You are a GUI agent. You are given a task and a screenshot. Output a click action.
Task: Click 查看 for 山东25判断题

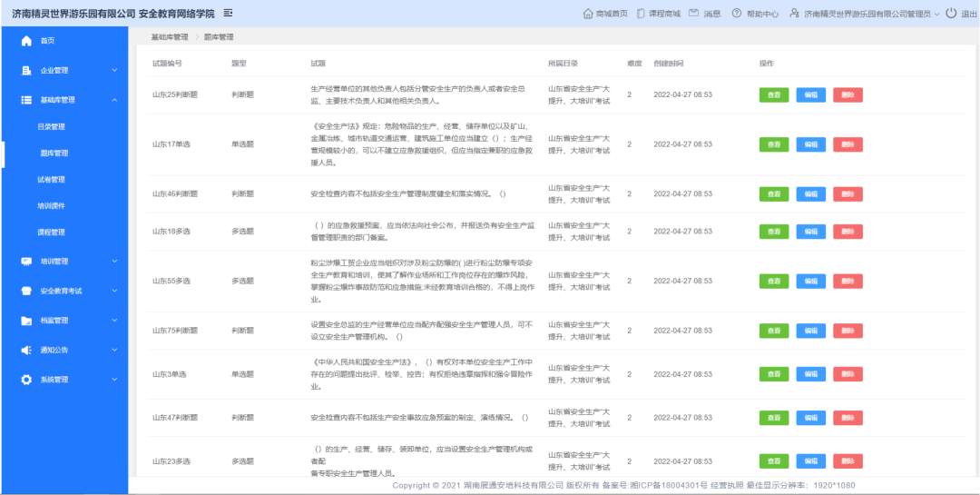click(774, 95)
